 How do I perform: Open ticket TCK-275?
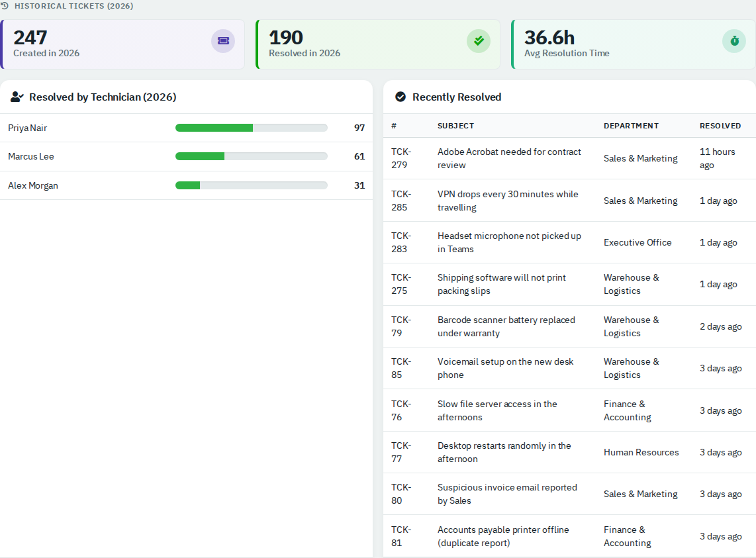click(401, 284)
